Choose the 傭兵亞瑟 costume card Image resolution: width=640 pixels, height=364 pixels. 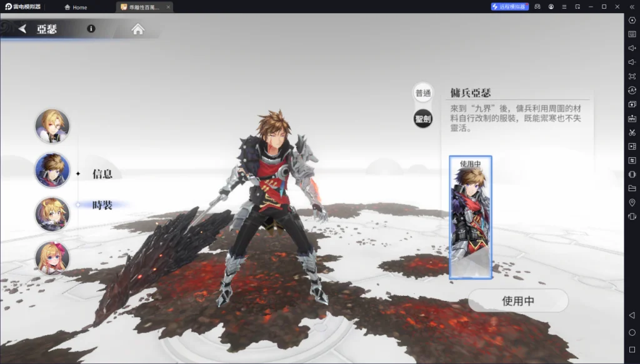[x=471, y=217]
